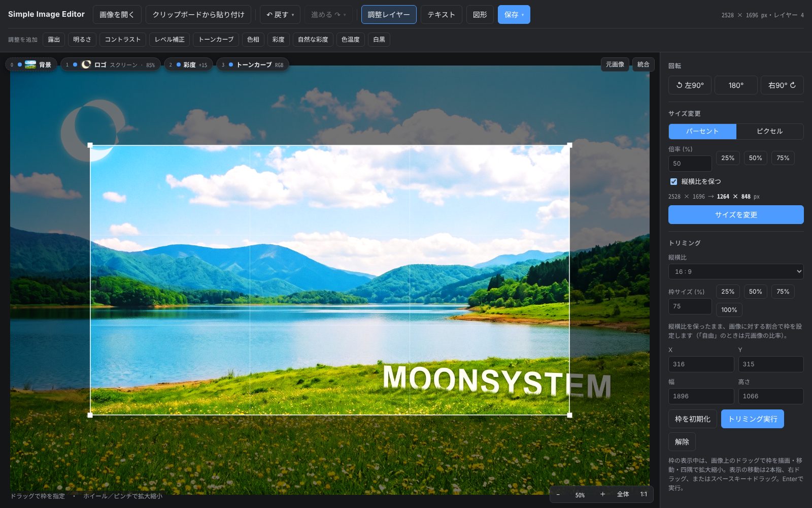Toggle visibility dot of 背景 layer

(20, 65)
